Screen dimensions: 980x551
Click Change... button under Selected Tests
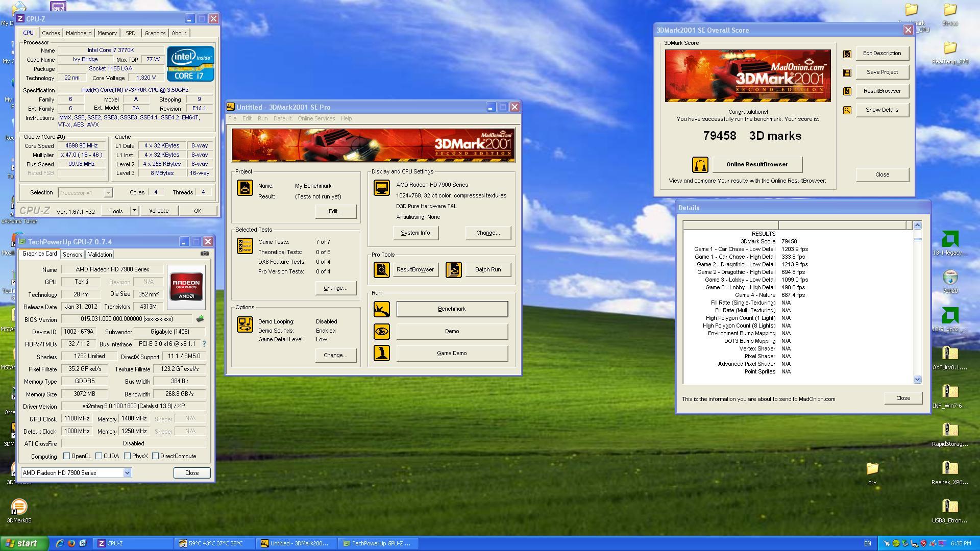tap(335, 288)
